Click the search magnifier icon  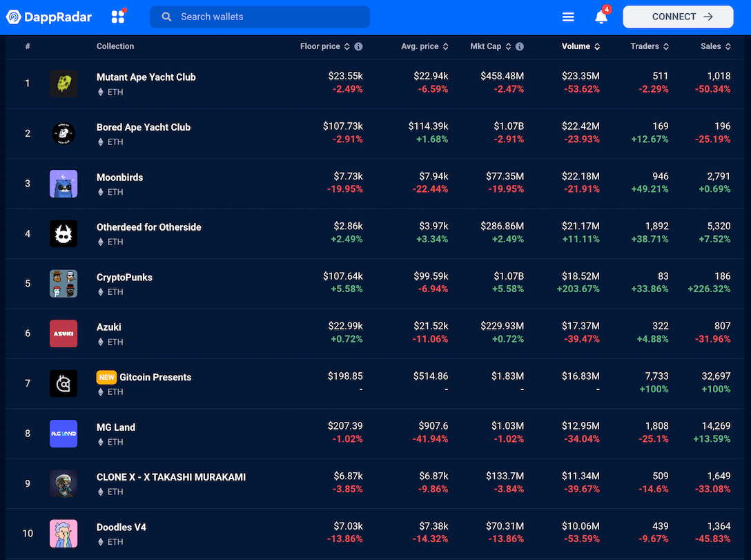tap(166, 17)
